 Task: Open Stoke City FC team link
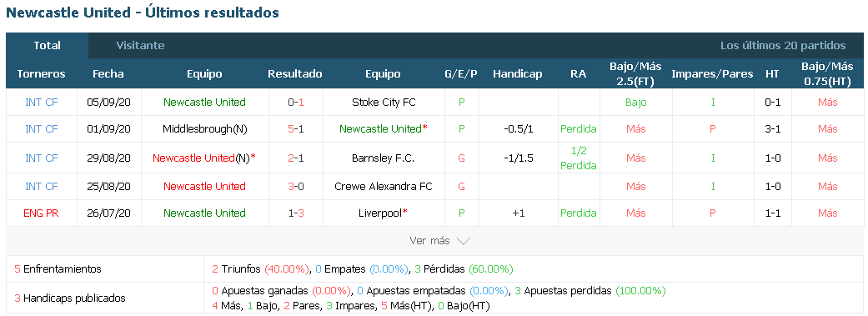point(384,103)
